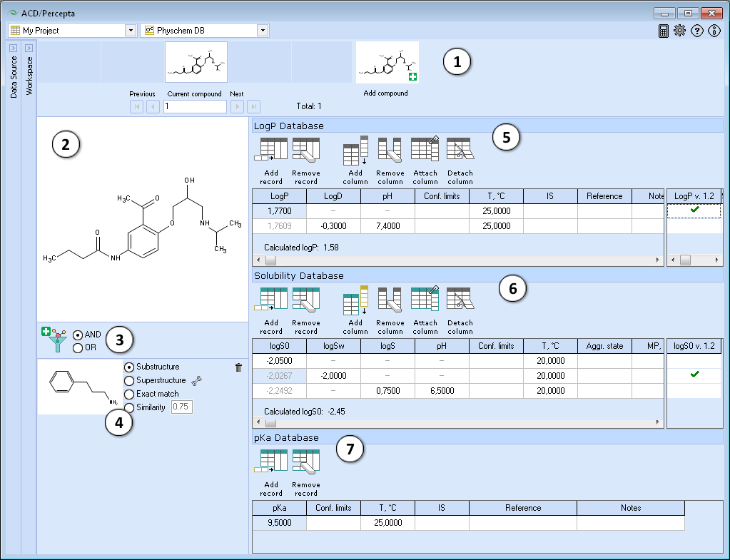The width and height of the screenshot is (730, 560).
Task: Click the Current compound number field
Action: 195,106
